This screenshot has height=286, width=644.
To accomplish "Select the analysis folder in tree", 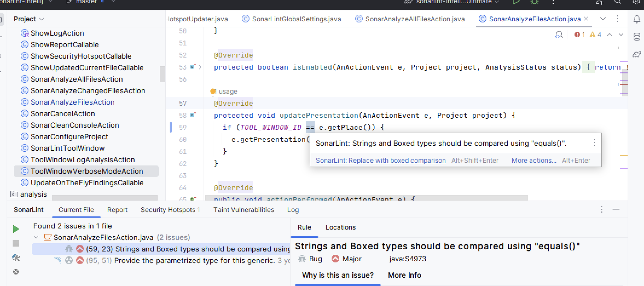I will pos(33,194).
